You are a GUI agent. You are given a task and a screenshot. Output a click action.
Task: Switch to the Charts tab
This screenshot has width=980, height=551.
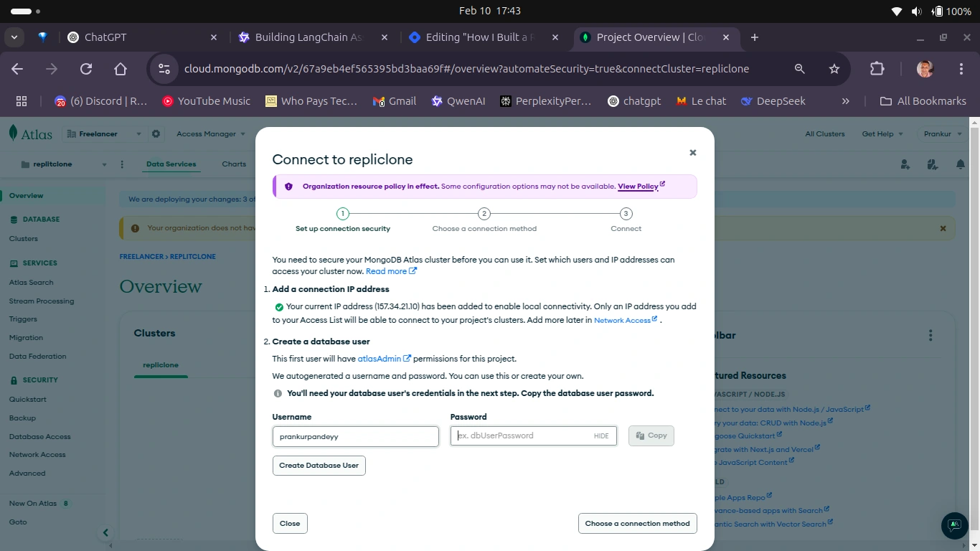point(234,164)
